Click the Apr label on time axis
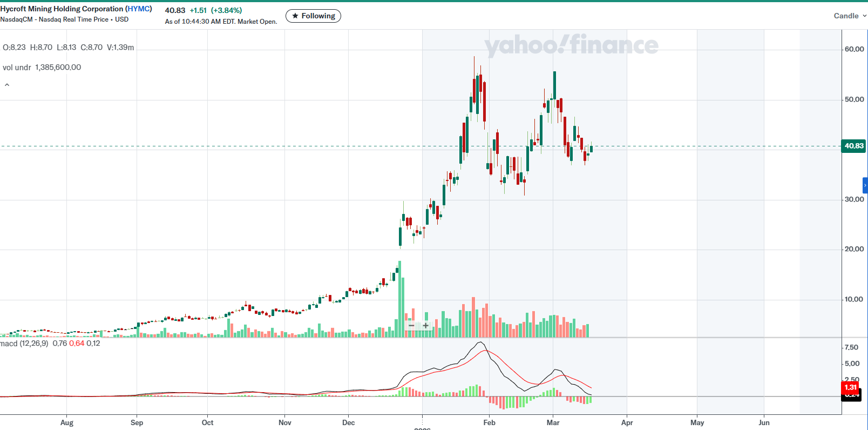The image size is (868, 430). (627, 422)
